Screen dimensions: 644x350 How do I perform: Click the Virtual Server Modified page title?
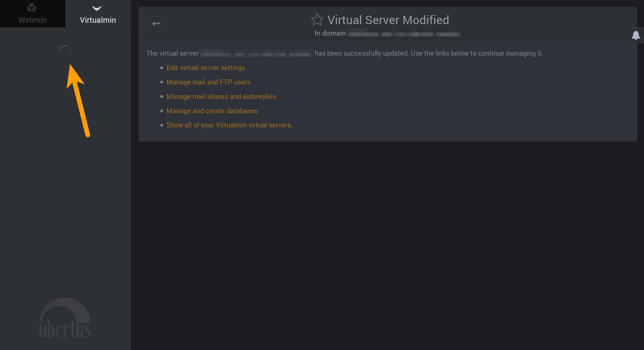[388, 20]
